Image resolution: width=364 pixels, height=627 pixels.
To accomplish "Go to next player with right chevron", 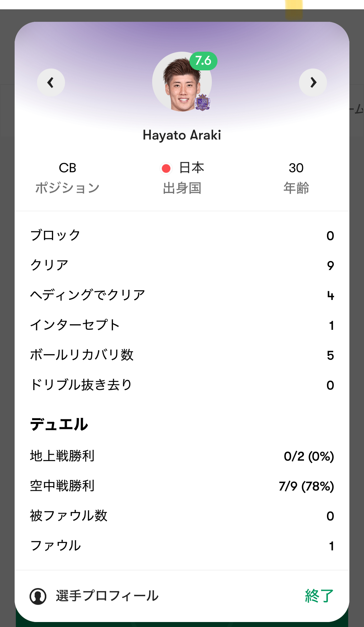I will (x=313, y=83).
